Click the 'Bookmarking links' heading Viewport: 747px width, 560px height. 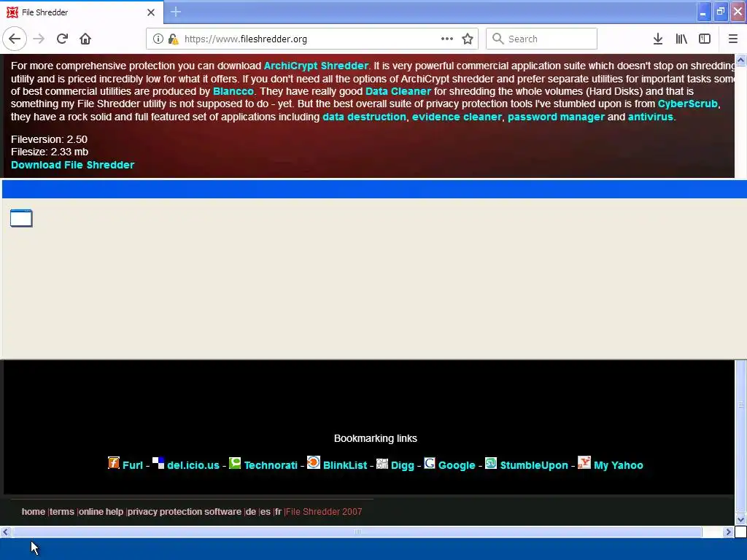tap(376, 438)
